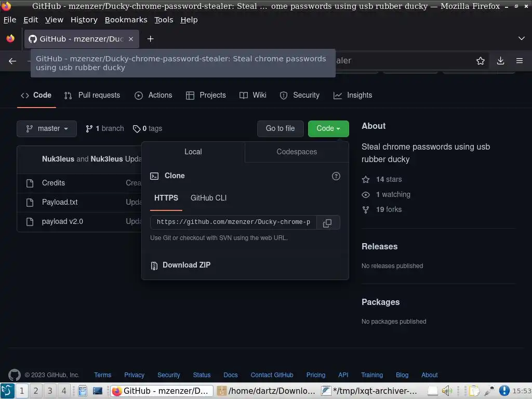Close the GitHub browser tab
Image resolution: width=532 pixels, height=399 pixels.
click(131, 39)
